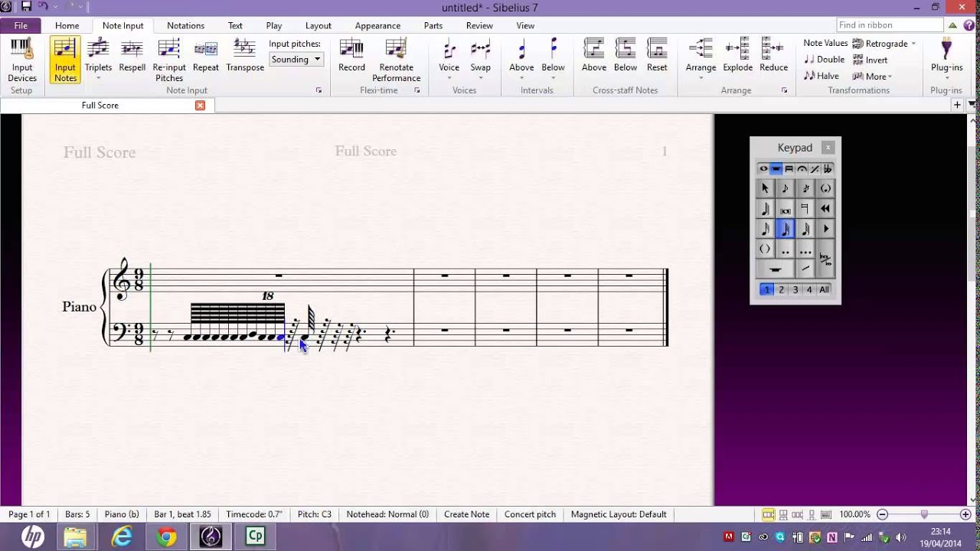
Task: Select Keypad voice 3
Action: [795, 289]
